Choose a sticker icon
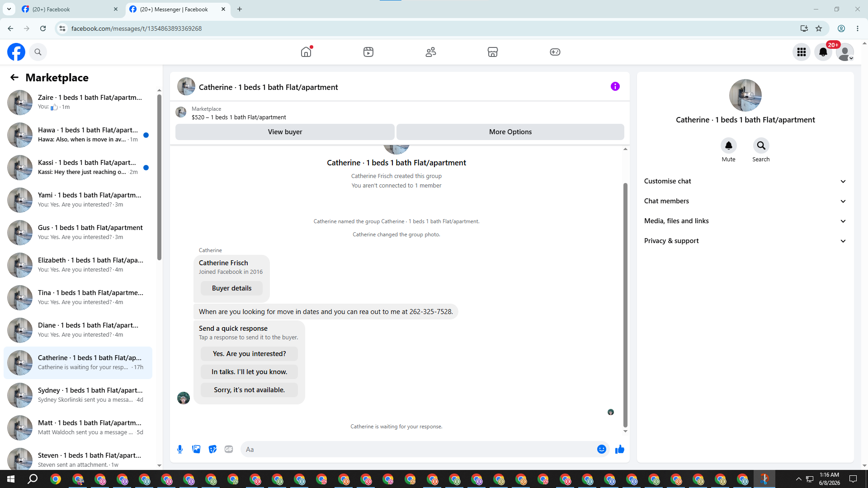Image resolution: width=868 pixels, height=488 pixels. 212,449
